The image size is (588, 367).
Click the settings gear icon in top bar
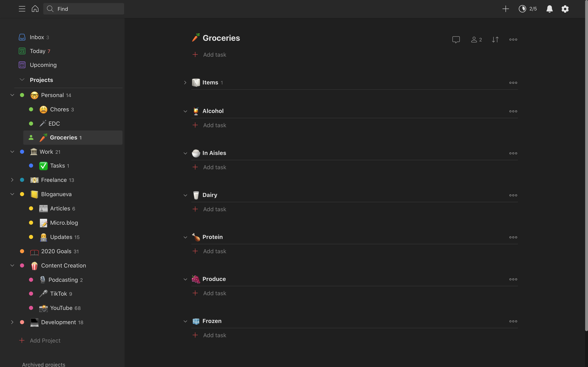(x=565, y=8)
